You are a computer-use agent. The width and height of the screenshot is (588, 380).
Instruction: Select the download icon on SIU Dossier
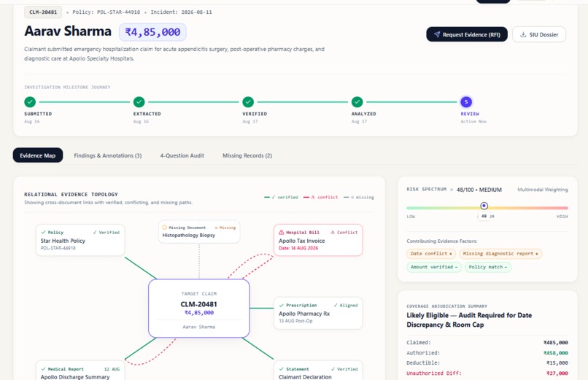(523, 34)
